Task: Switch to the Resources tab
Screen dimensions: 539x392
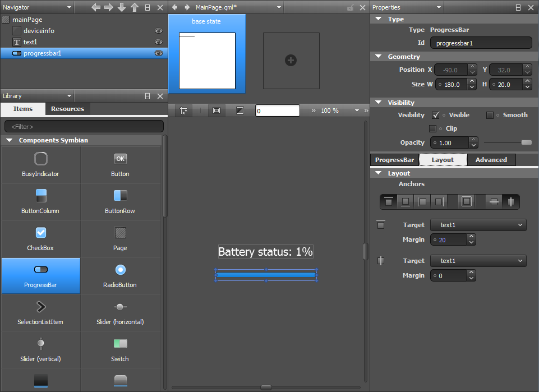Action: tap(67, 109)
